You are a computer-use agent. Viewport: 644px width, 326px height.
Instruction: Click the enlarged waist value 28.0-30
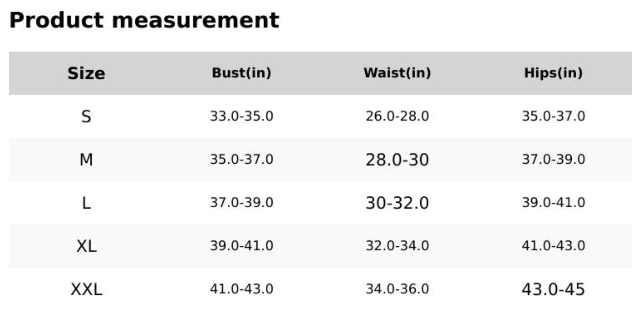[x=397, y=159]
